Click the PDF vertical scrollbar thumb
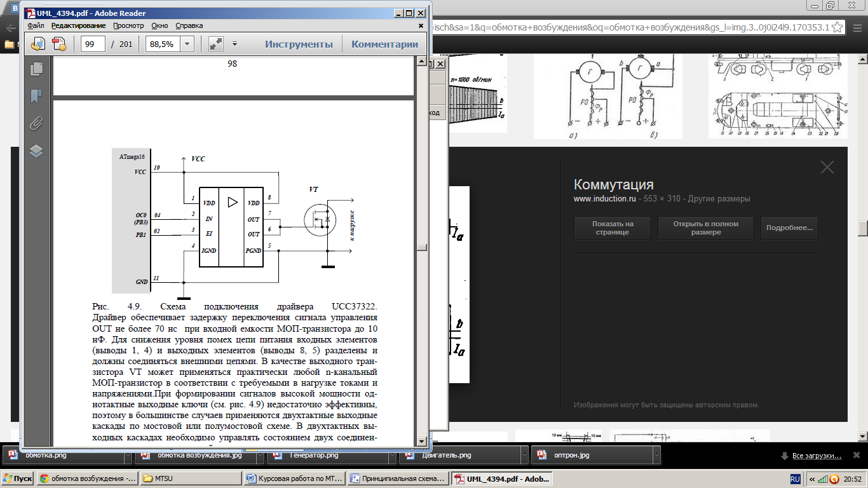868x488 pixels. point(421,248)
